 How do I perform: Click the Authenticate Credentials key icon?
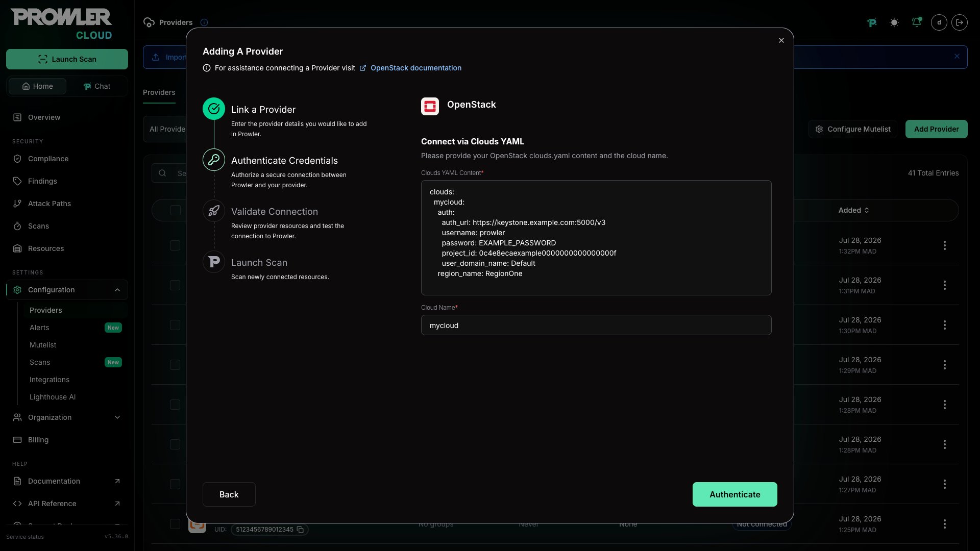tap(214, 160)
